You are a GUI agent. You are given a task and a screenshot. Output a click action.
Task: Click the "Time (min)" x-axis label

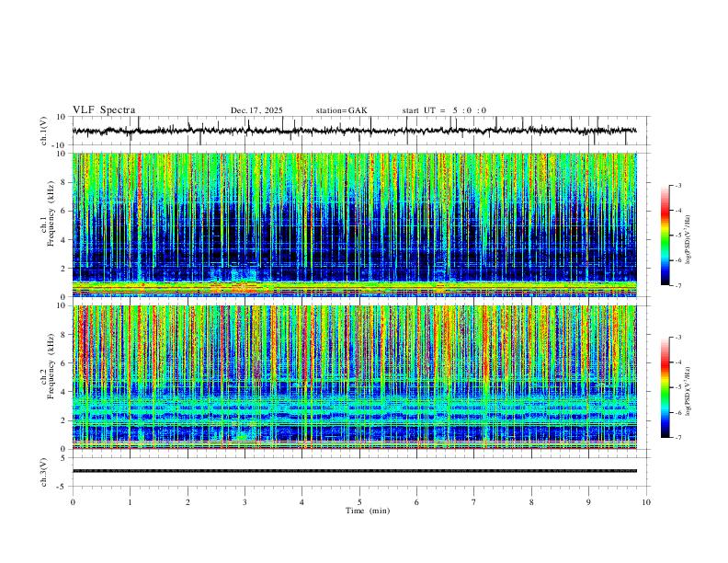click(x=368, y=511)
